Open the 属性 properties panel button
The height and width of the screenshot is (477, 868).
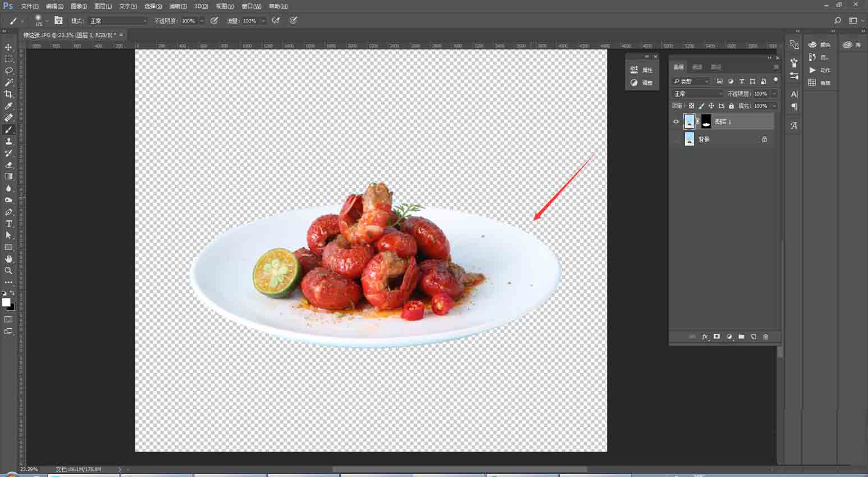coord(642,70)
